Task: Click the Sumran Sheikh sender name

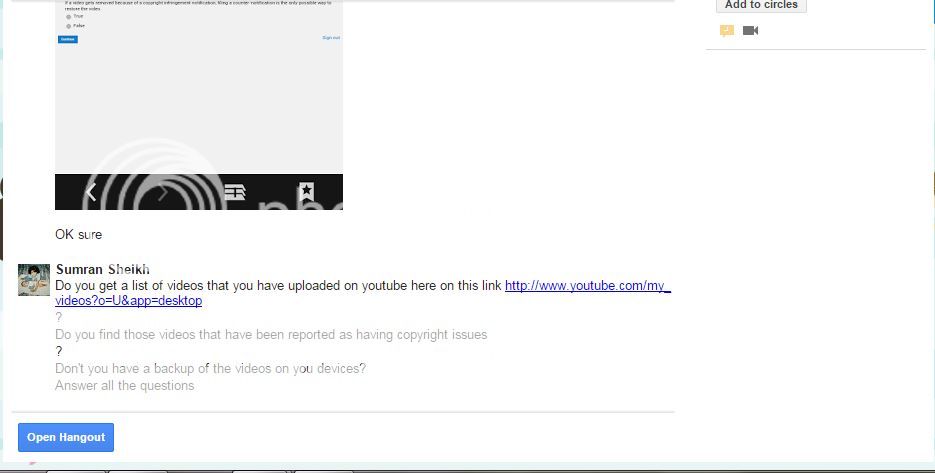Action: coord(103,269)
